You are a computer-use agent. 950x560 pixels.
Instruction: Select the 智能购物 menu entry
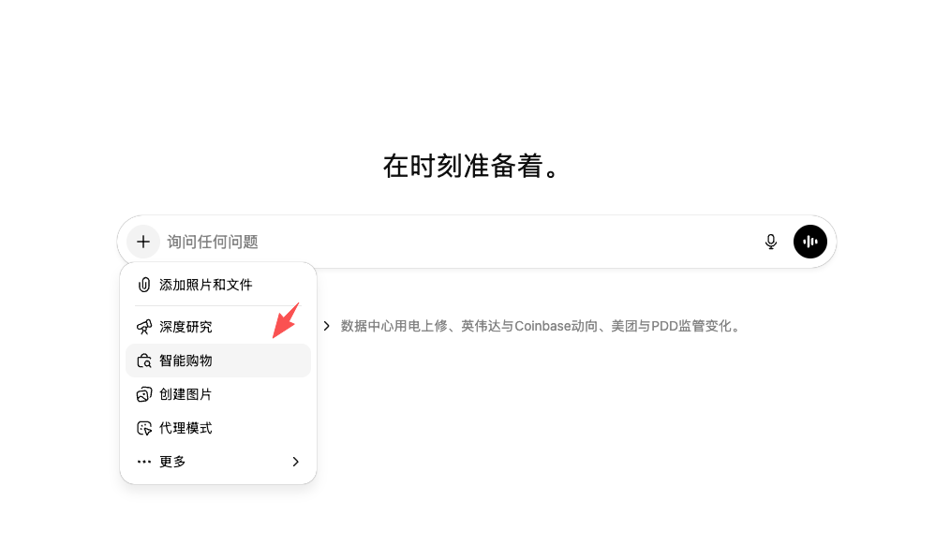point(186,361)
